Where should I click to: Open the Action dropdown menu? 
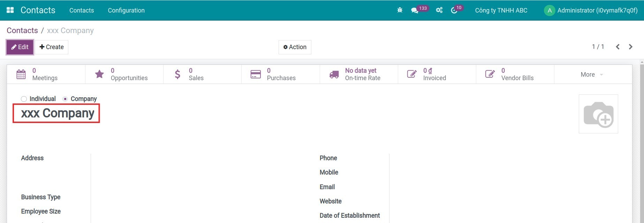(x=295, y=47)
